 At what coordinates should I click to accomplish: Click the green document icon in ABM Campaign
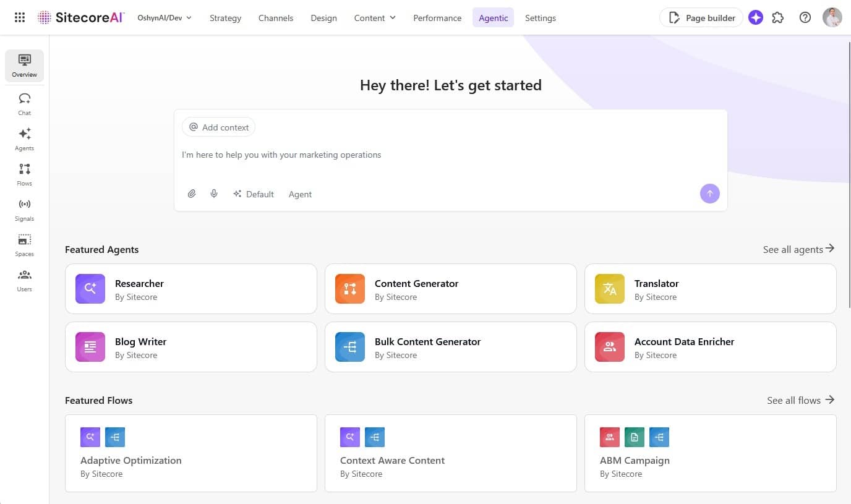pyautogui.click(x=635, y=437)
